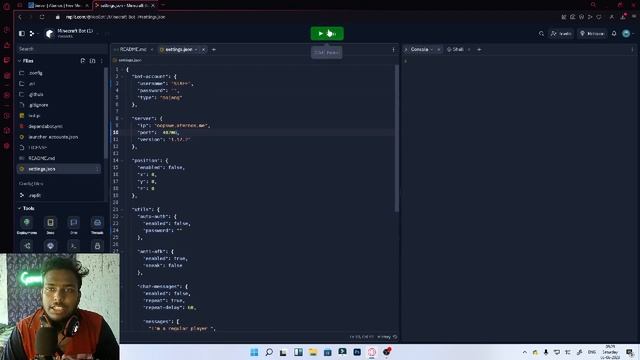Open the user avatar account menu

pyautogui.click(x=626, y=33)
